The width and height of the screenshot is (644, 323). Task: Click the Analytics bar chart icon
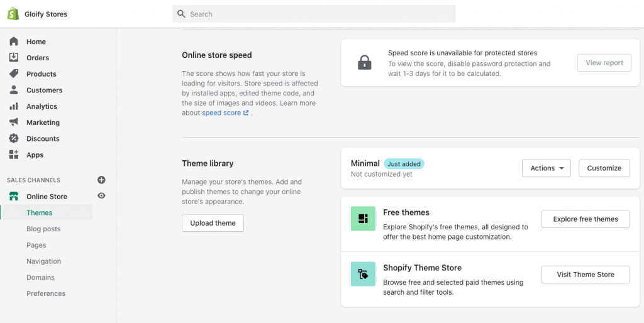[14, 106]
